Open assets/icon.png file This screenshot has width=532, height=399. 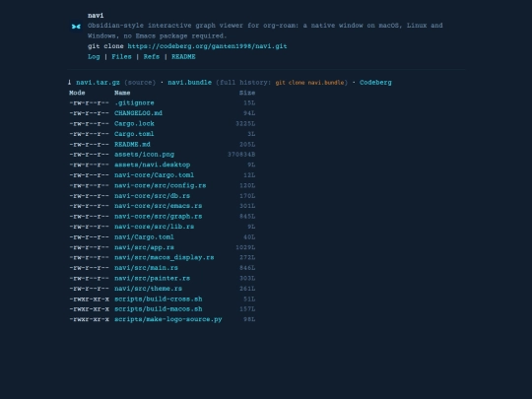[144, 155]
